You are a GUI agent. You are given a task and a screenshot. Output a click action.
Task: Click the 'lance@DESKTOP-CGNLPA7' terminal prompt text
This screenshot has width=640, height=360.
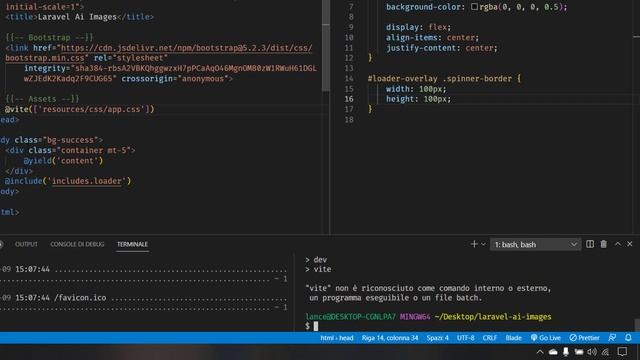[351, 317]
